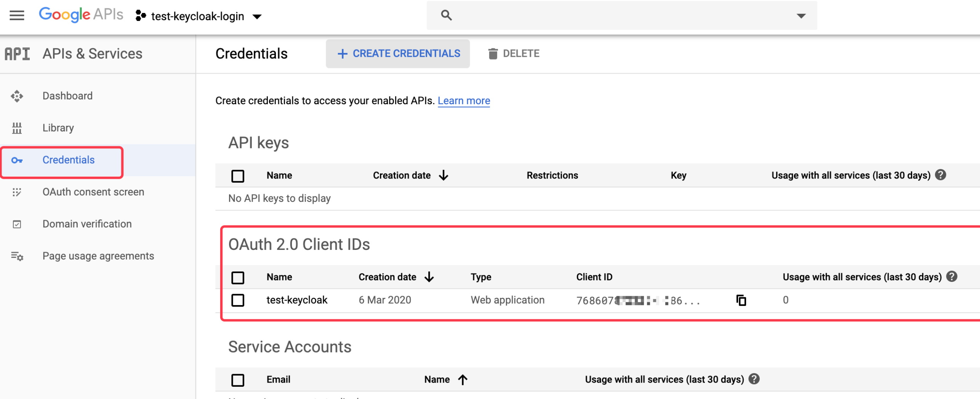Viewport: 980px width, 399px height.
Task: Expand the top-right account dropdown arrow
Action: tap(801, 16)
